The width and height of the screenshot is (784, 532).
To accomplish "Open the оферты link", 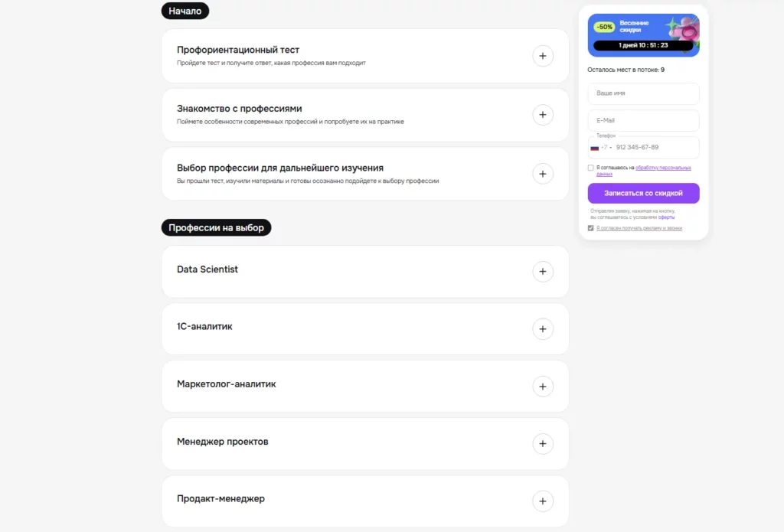I will (x=665, y=217).
